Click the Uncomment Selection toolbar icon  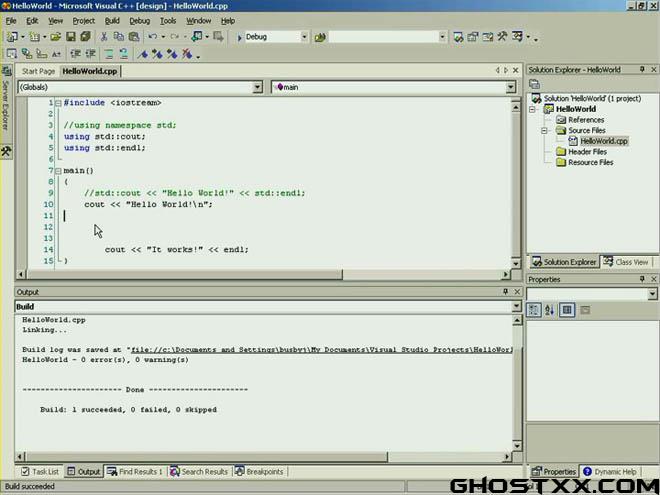point(123,54)
